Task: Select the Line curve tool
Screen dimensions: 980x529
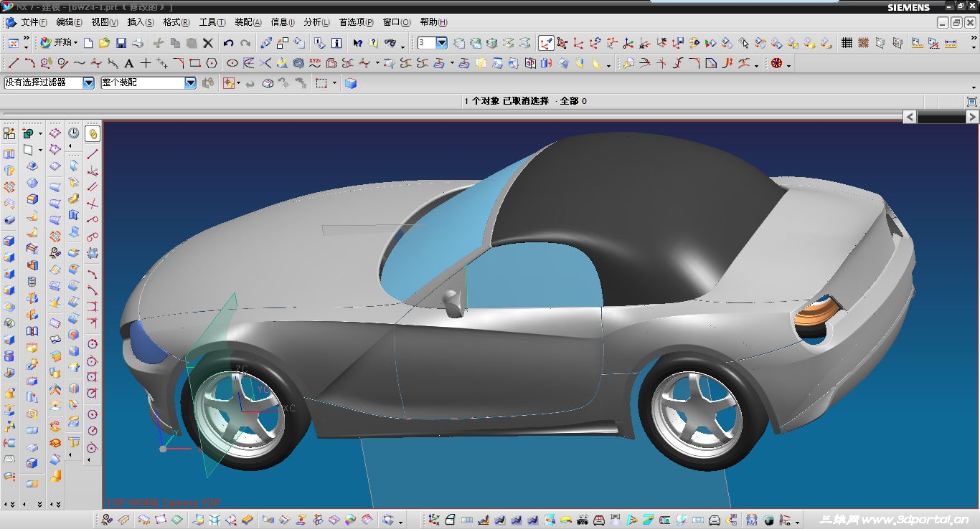Action: [13, 63]
